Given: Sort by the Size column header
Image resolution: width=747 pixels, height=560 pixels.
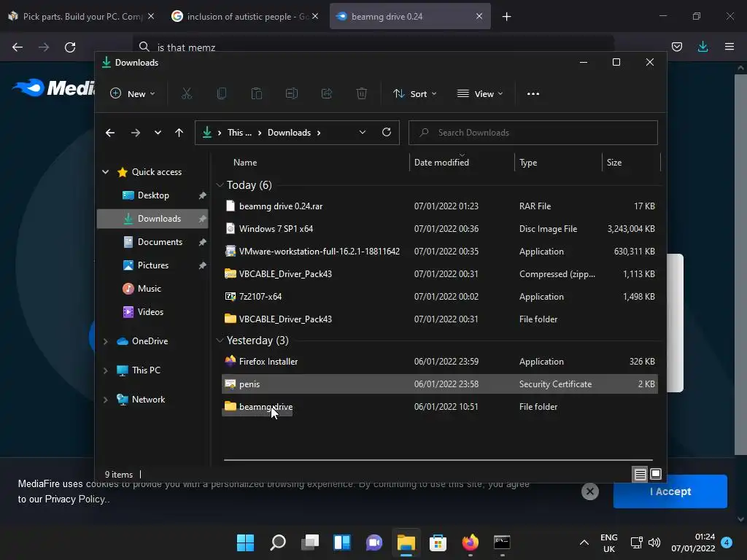Looking at the screenshot, I should coord(614,163).
